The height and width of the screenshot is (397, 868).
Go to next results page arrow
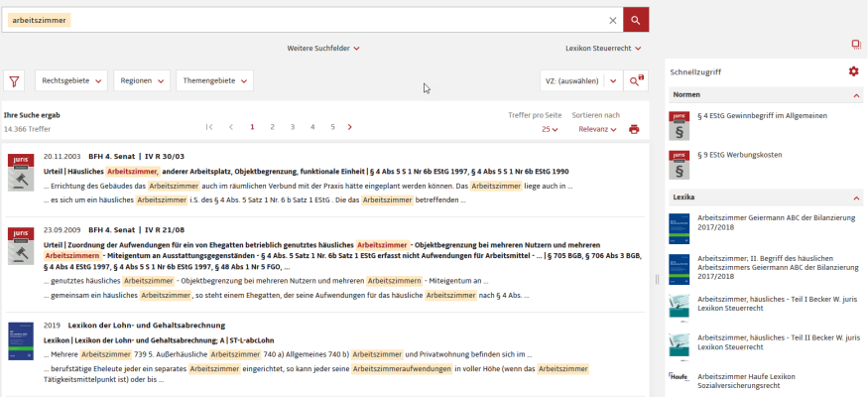pyautogui.click(x=350, y=127)
